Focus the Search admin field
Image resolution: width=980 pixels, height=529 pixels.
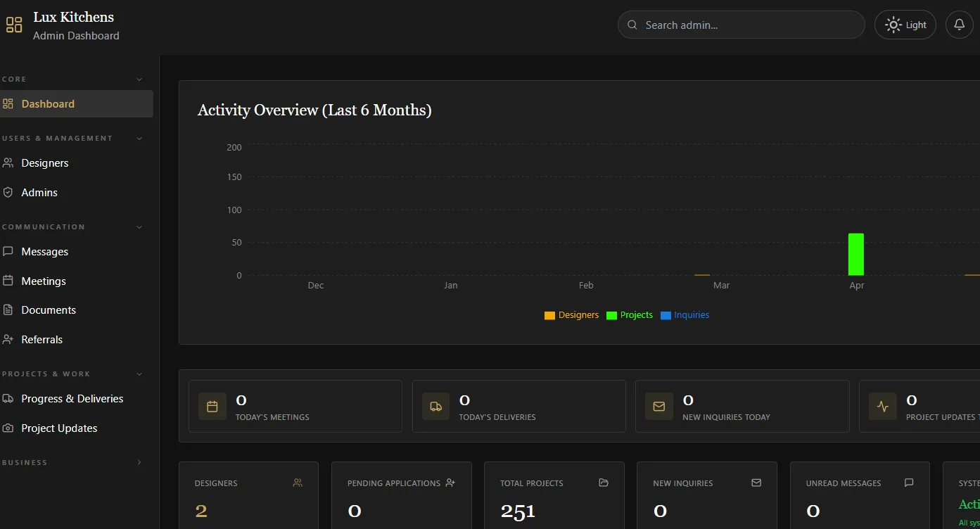(x=741, y=25)
